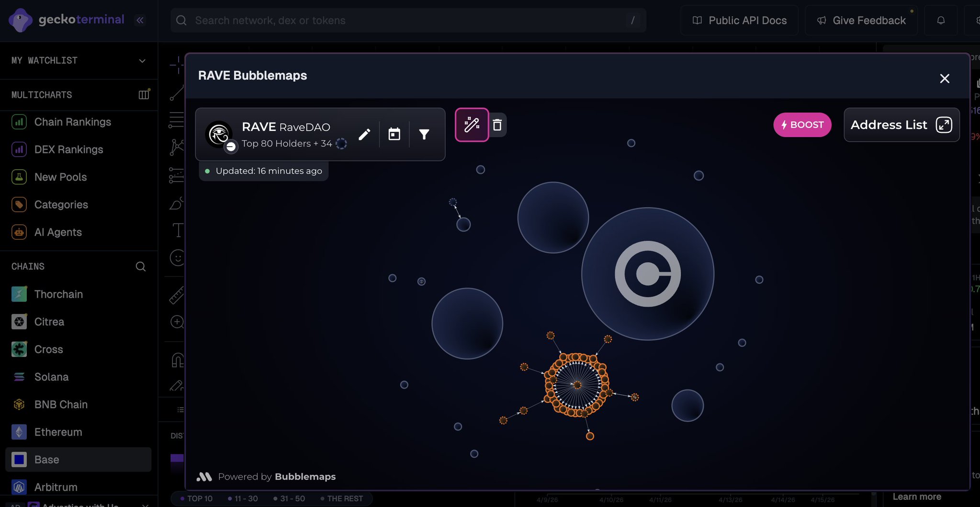This screenshot has height=507, width=980.
Task: Toggle the TOP 10 legend filter
Action: (x=197, y=499)
